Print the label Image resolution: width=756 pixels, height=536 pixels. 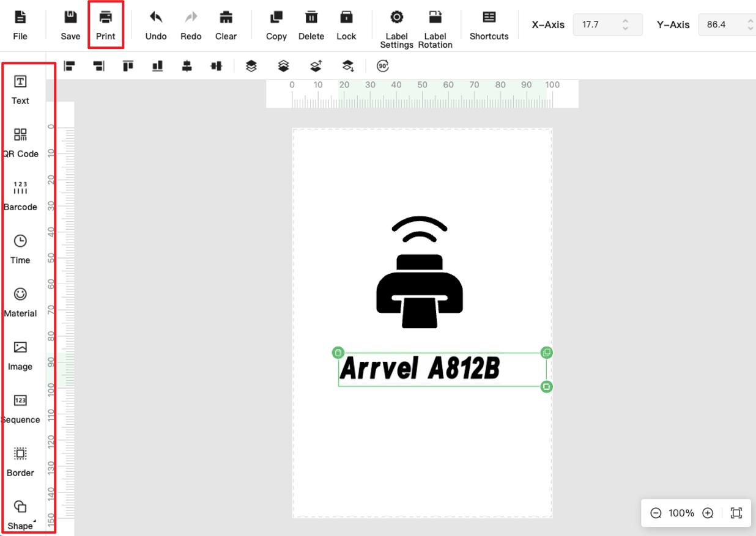106,25
